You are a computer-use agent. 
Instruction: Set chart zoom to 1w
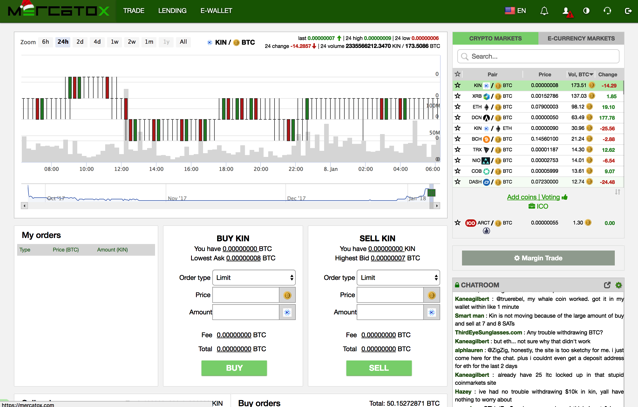(x=115, y=42)
